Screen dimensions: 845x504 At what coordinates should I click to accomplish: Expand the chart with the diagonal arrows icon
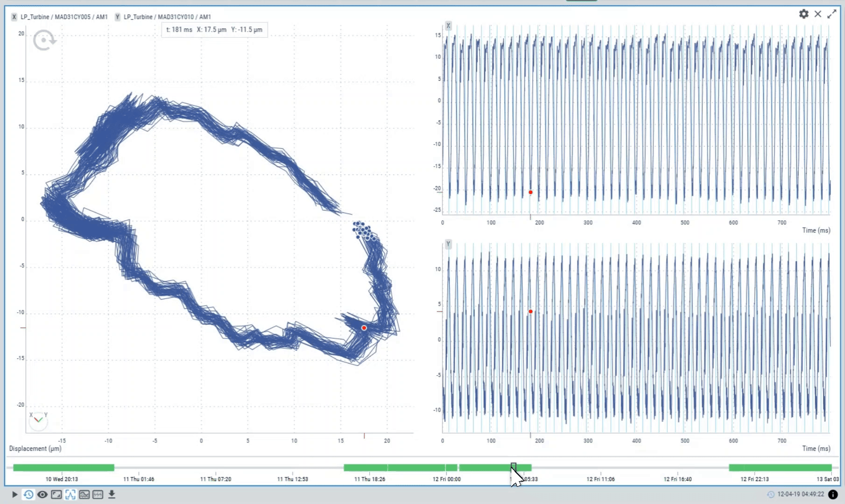pos(832,14)
